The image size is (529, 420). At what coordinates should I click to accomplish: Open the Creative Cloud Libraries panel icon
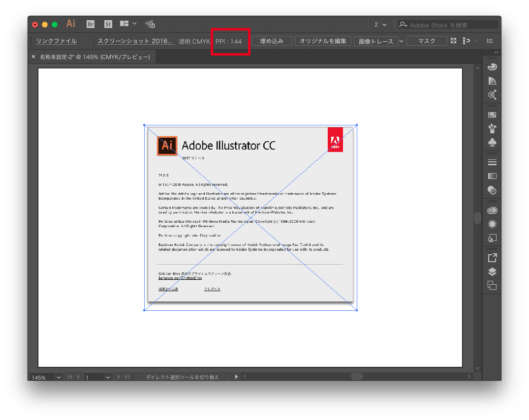coord(492,210)
